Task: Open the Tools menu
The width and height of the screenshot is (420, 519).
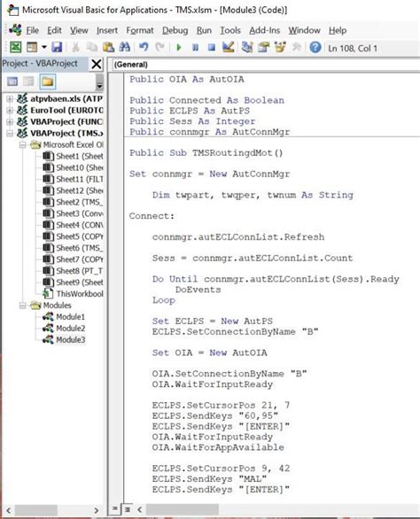Action: click(230, 30)
